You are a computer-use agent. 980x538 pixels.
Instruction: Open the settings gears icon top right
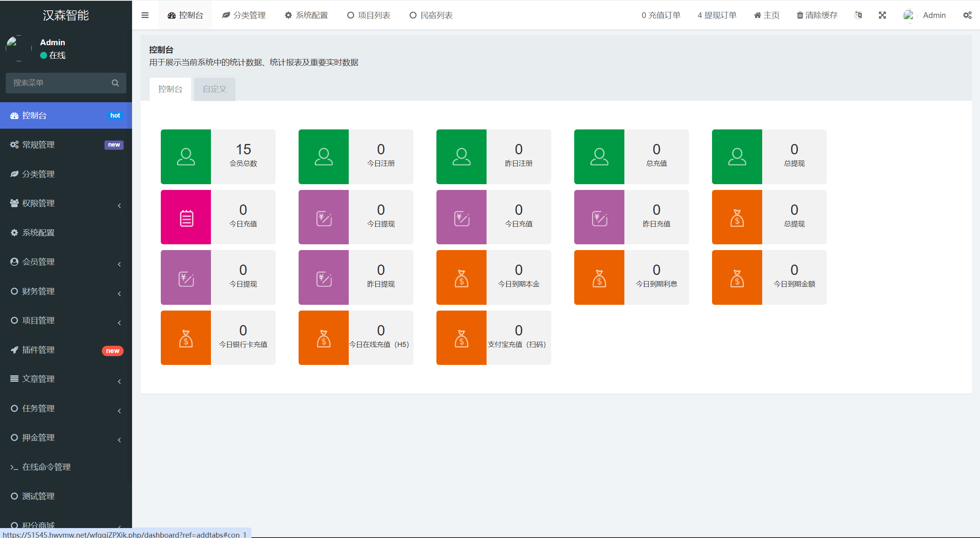click(967, 15)
